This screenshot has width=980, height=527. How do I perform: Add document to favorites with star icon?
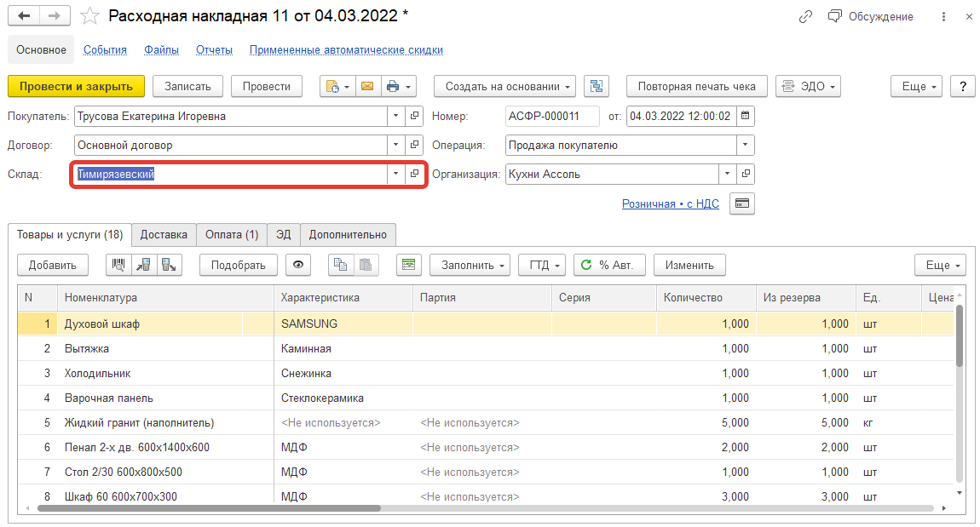tap(90, 15)
